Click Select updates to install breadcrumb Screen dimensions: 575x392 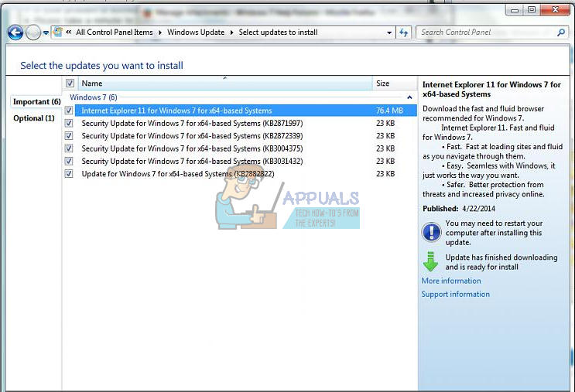point(279,32)
